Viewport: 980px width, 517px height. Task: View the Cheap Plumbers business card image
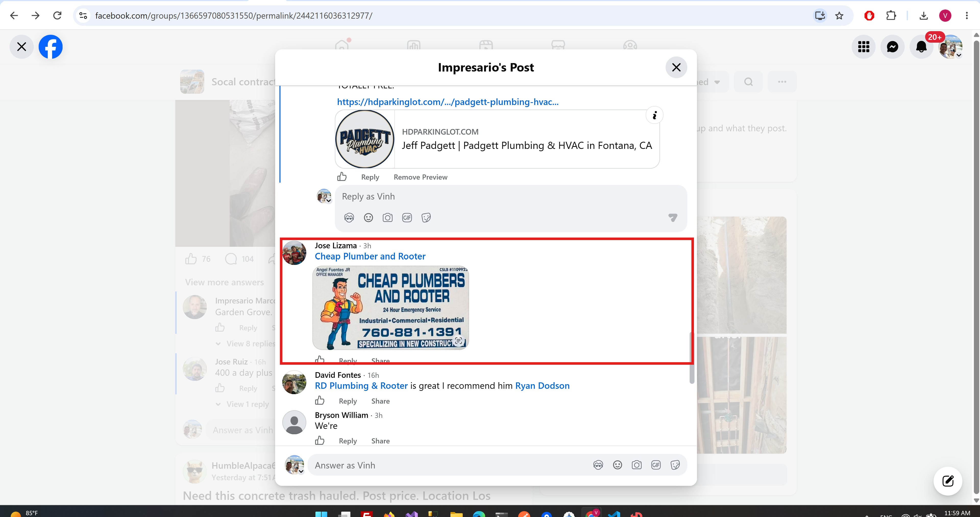390,308
